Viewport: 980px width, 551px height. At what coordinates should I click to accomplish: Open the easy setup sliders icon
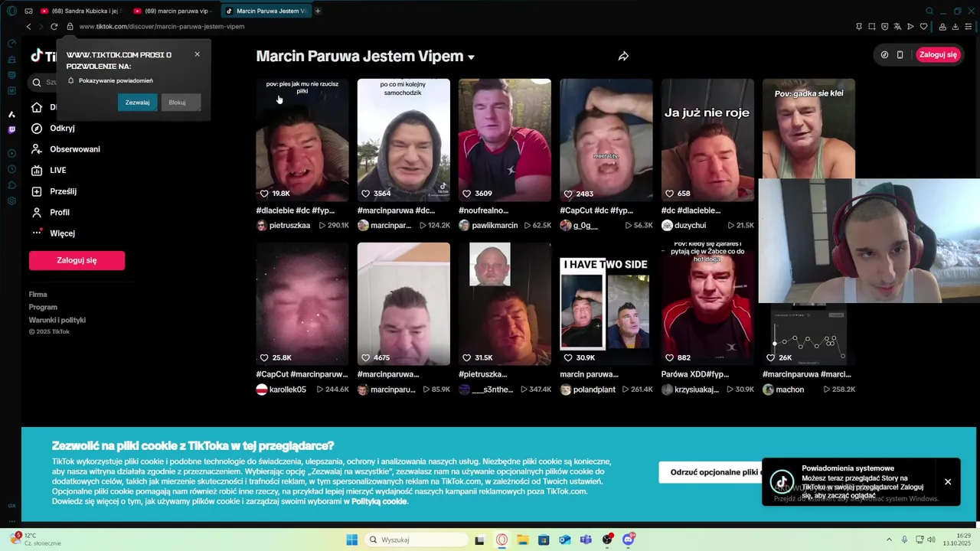click(969, 26)
